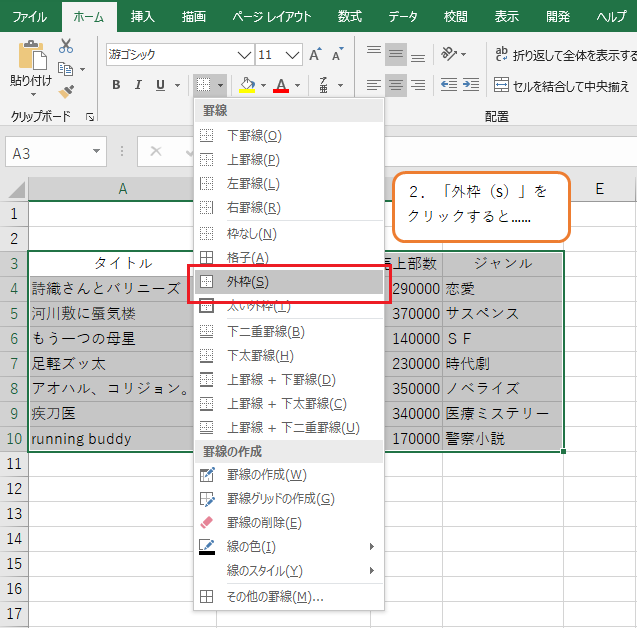Image resolution: width=637 pixels, height=628 pixels.
Task: Click the borders button icon
Action: point(204,85)
